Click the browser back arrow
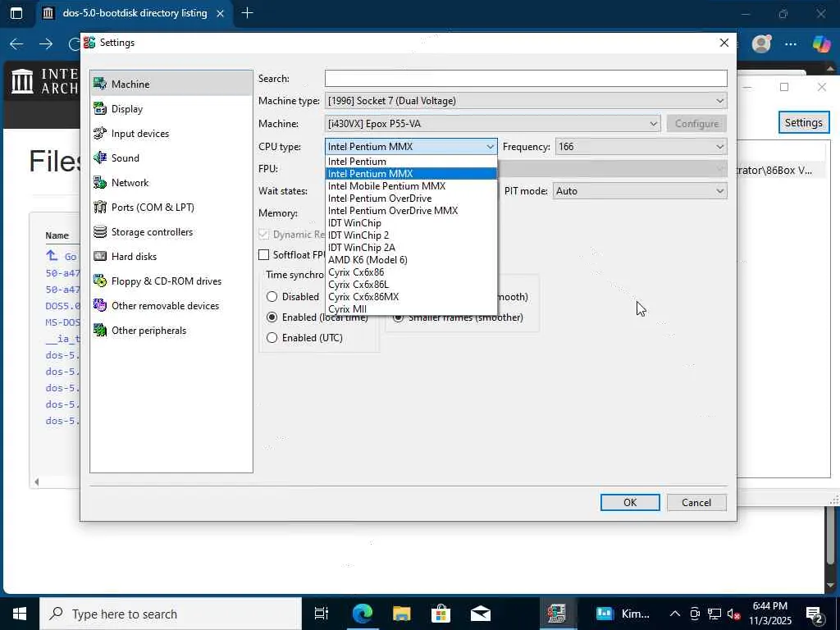The height and width of the screenshot is (630, 840). 16,44
